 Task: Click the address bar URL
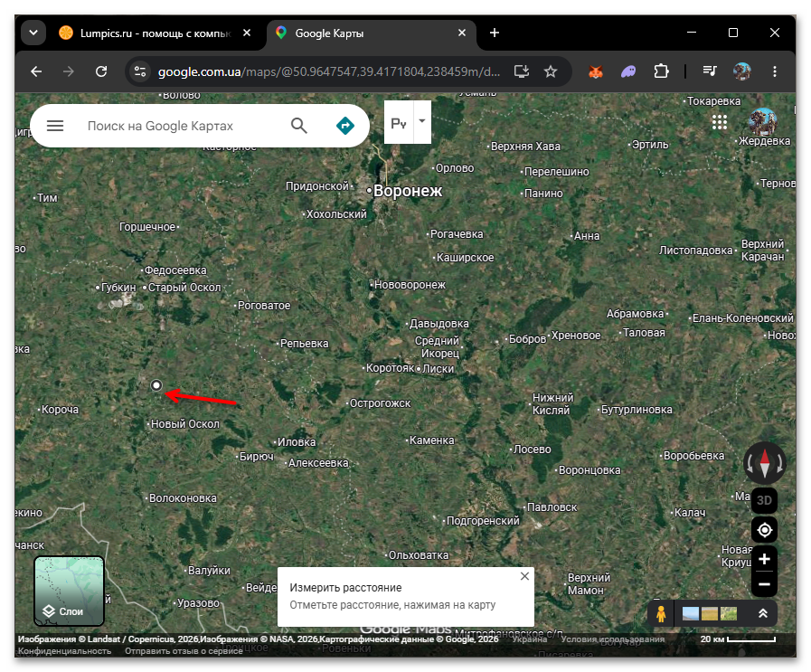329,71
